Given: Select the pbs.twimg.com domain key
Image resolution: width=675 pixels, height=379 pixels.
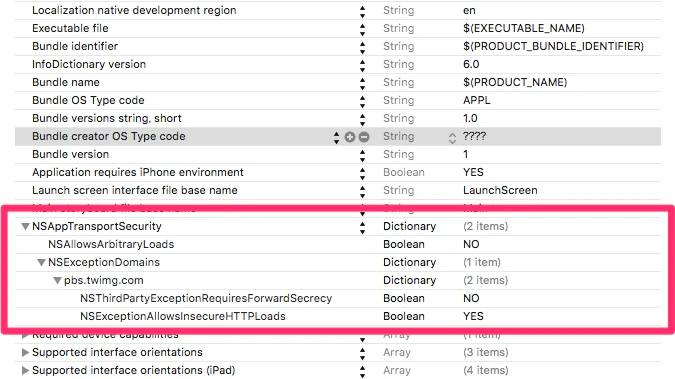Looking at the screenshot, I should (104, 280).
